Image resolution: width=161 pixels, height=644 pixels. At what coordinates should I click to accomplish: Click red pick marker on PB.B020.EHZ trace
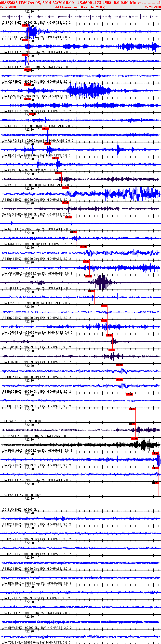[104, 306]
